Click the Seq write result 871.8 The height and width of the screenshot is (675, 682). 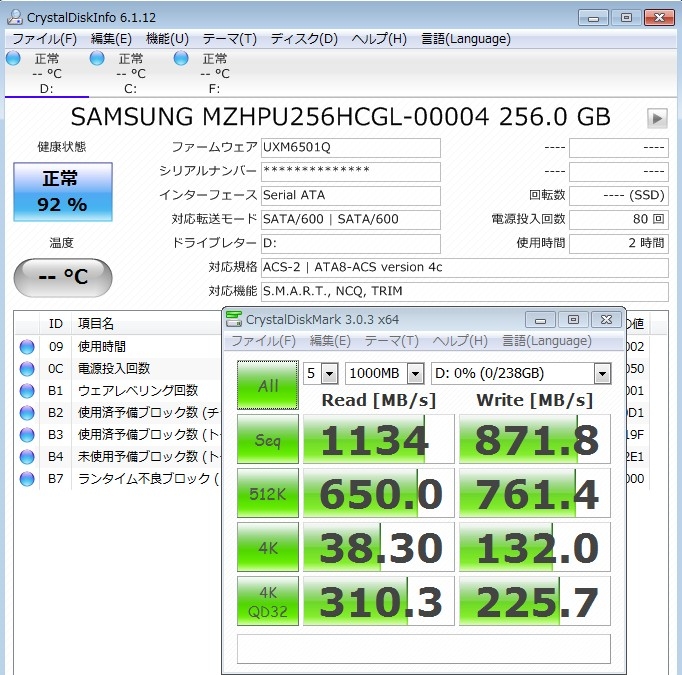tap(535, 439)
